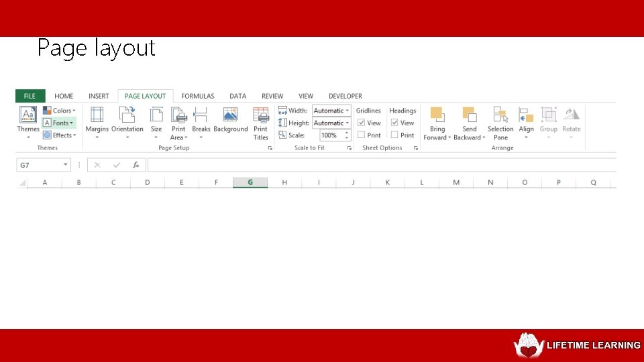Click the Bring Forward icon

coord(437,115)
